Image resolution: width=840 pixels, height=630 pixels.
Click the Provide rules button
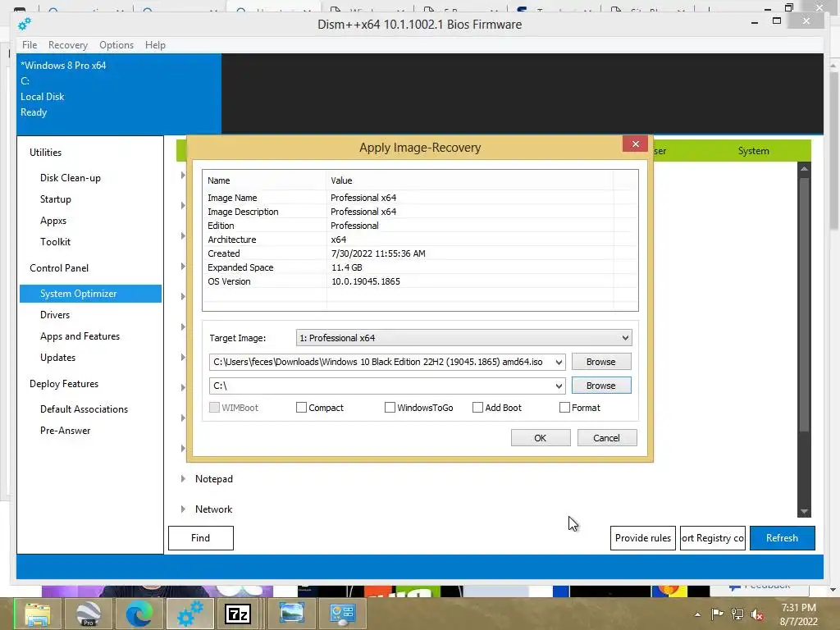pos(643,538)
